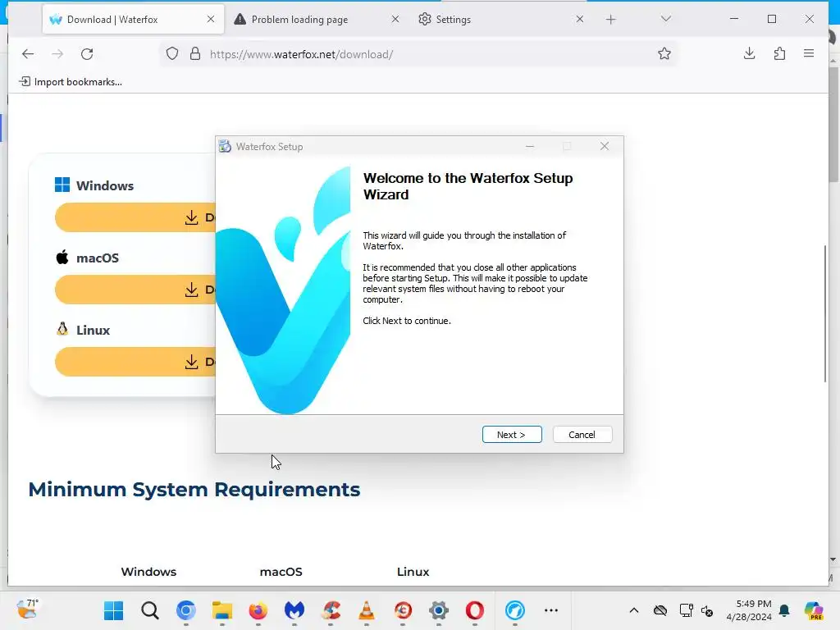Select the Waterfox taskbar icon
This screenshot has height=630, width=840.
click(x=515, y=610)
